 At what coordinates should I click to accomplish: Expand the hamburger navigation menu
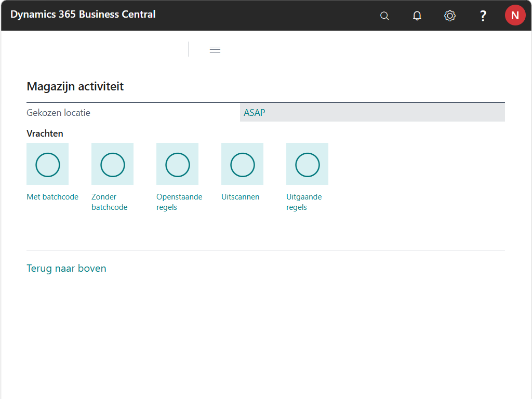click(x=215, y=49)
